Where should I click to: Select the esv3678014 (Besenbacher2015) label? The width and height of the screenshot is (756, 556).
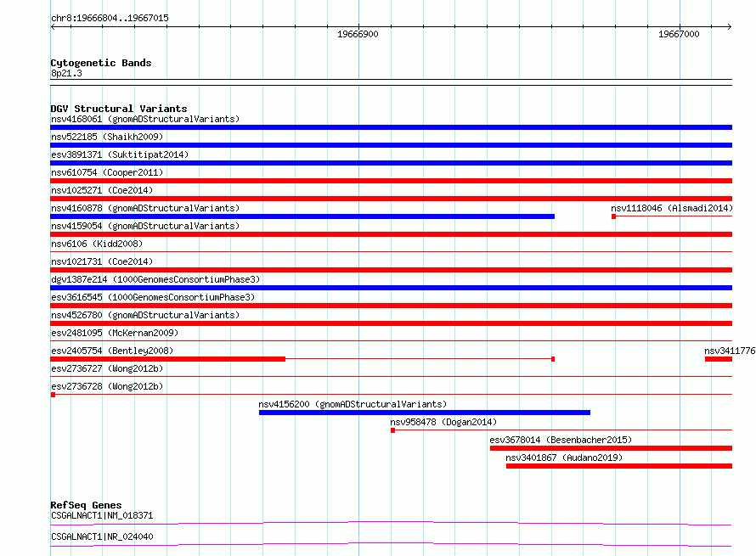[x=561, y=440]
